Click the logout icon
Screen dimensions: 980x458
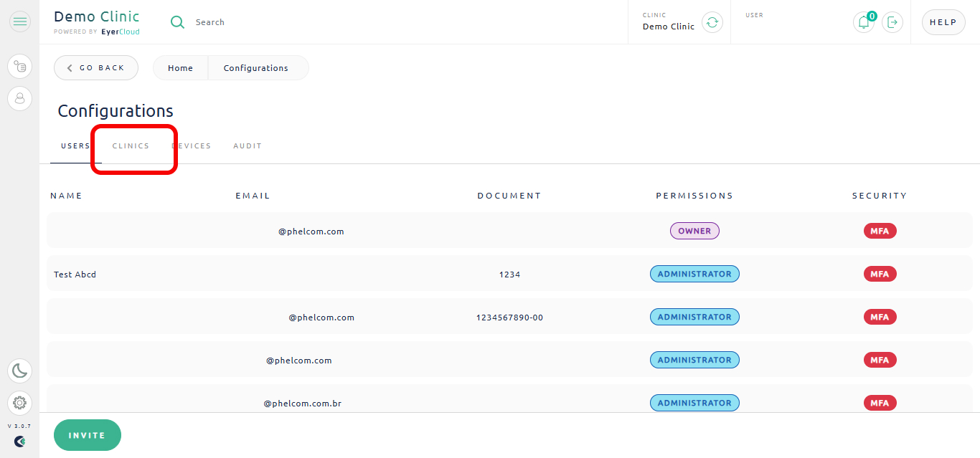(x=892, y=22)
